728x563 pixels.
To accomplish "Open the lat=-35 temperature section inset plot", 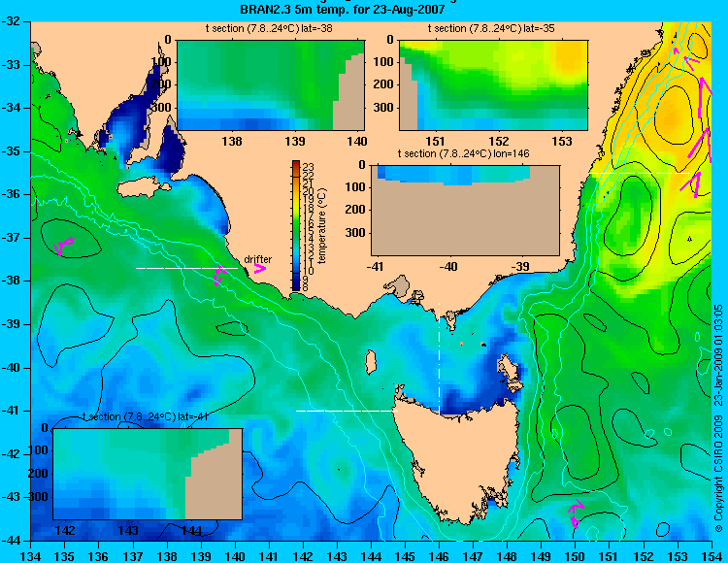I will tap(493, 85).
